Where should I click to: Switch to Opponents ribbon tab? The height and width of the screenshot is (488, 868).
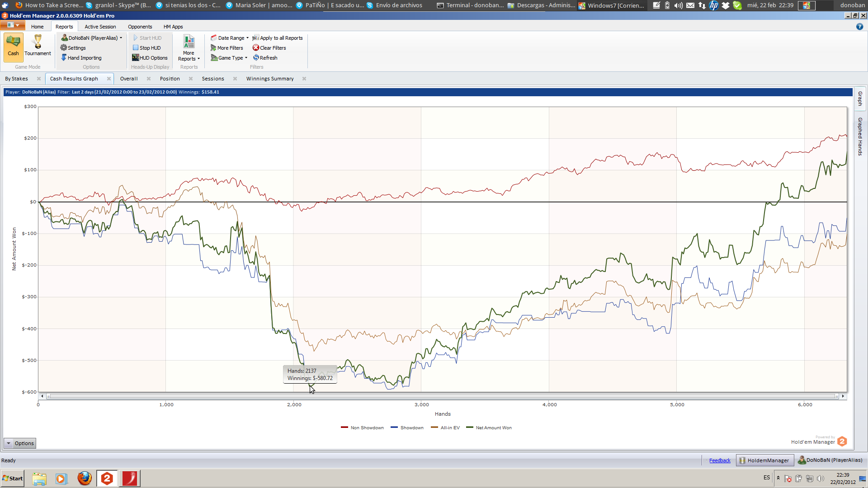pyautogui.click(x=140, y=27)
